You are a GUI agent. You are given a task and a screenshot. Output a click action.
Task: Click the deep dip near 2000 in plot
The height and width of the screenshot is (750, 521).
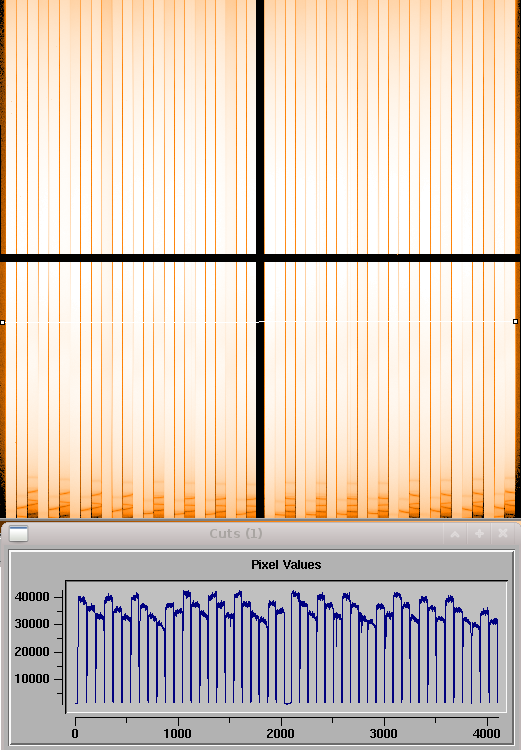tap(287, 701)
